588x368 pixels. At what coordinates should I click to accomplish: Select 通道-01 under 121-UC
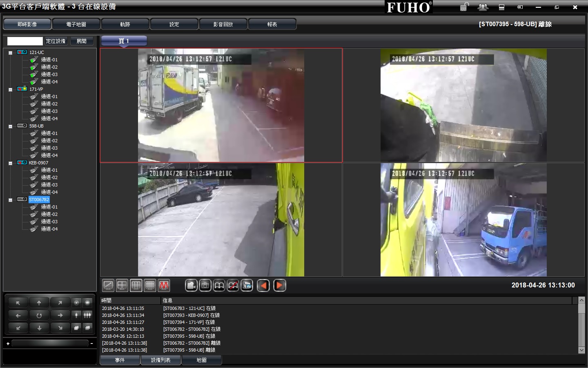[49, 60]
